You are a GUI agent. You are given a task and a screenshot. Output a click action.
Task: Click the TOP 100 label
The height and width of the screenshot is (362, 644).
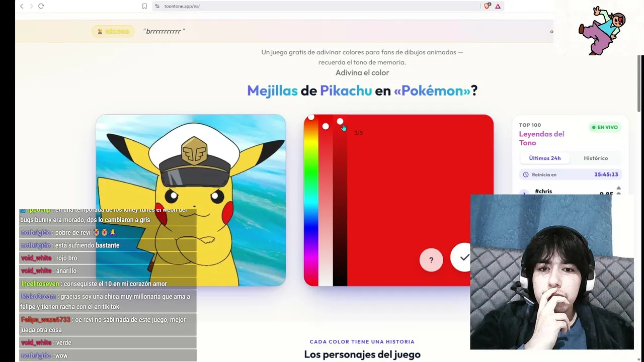tap(530, 125)
